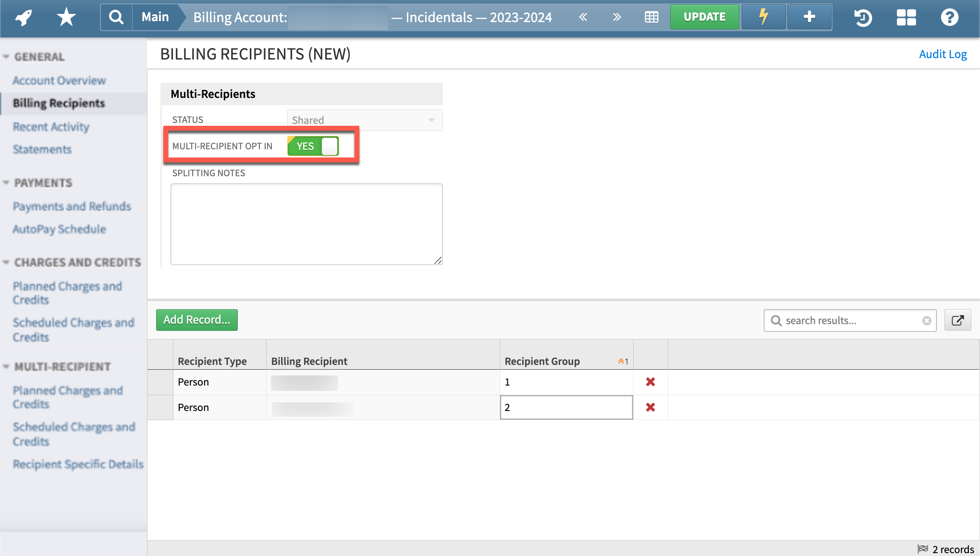Delete the Recipient Group 1 row
Image resolution: width=980 pixels, height=556 pixels.
[x=650, y=382]
